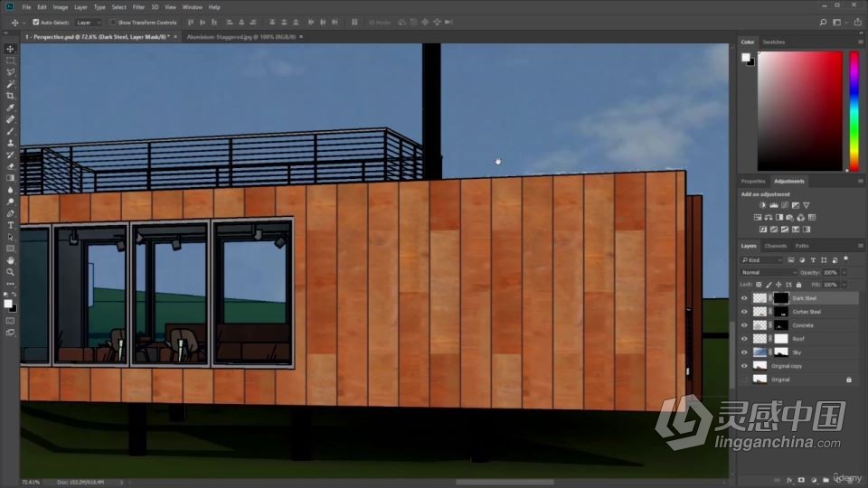Expand the Opacity slider arrow
868x488 pixels.
pyautogui.click(x=844, y=272)
